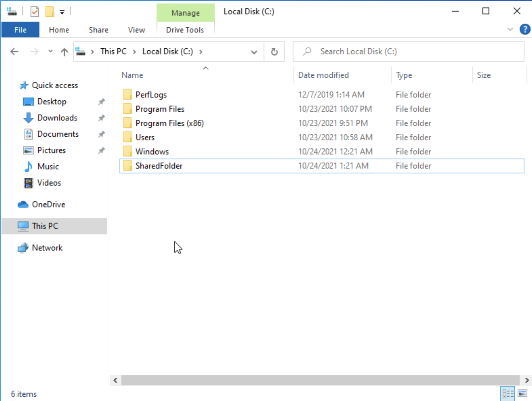
Task: Switch to large icons view in status bar
Action: [x=523, y=394]
